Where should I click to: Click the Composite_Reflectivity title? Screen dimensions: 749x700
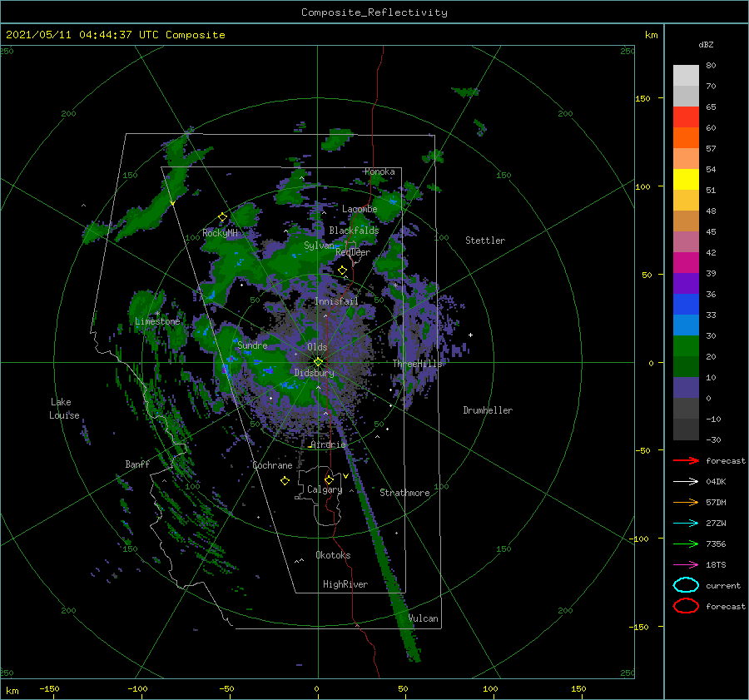pyautogui.click(x=374, y=12)
